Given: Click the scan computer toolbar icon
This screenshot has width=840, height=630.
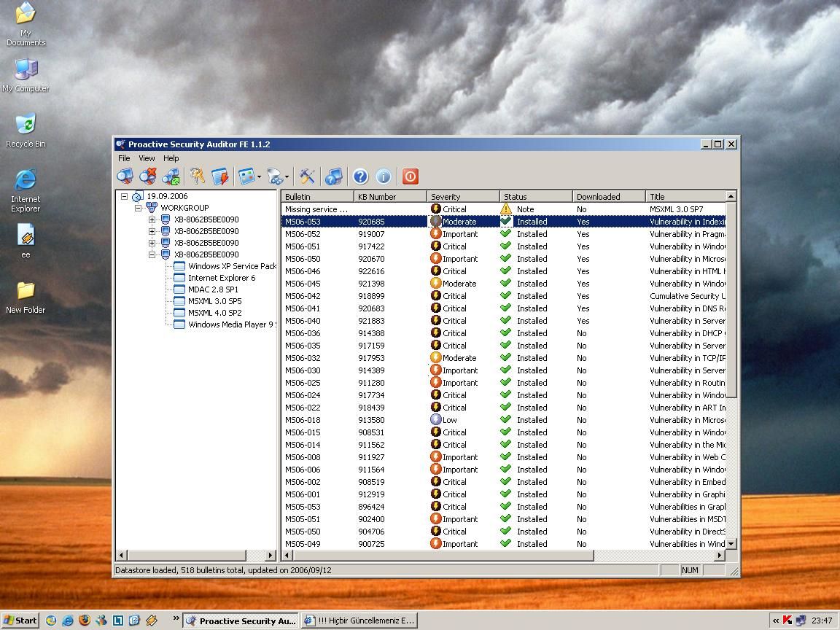Looking at the screenshot, I should 125,176.
